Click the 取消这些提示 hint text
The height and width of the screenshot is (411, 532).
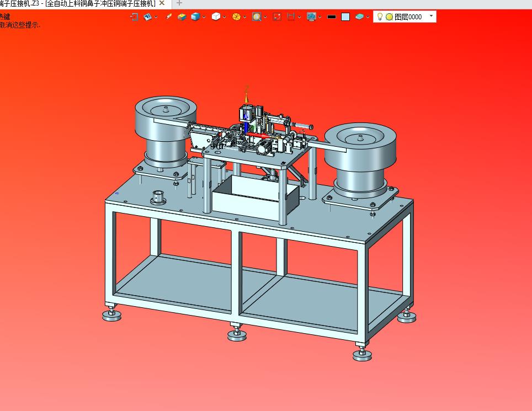[x=20, y=25]
